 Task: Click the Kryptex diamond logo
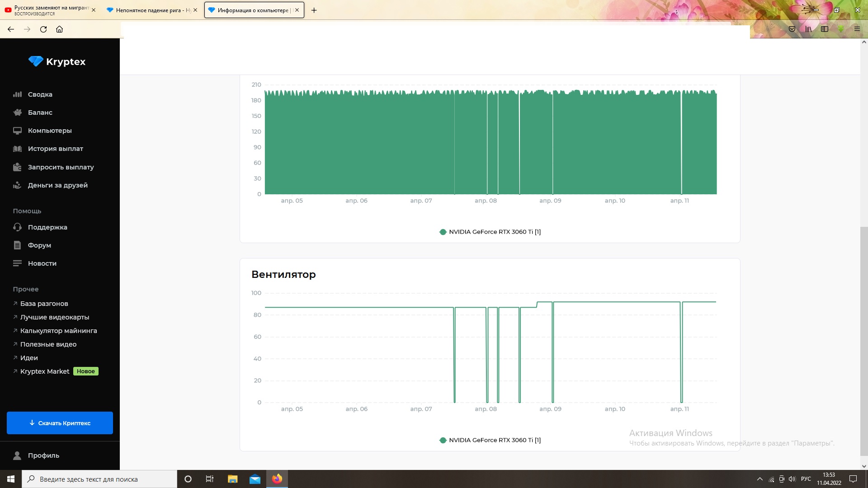(36, 61)
